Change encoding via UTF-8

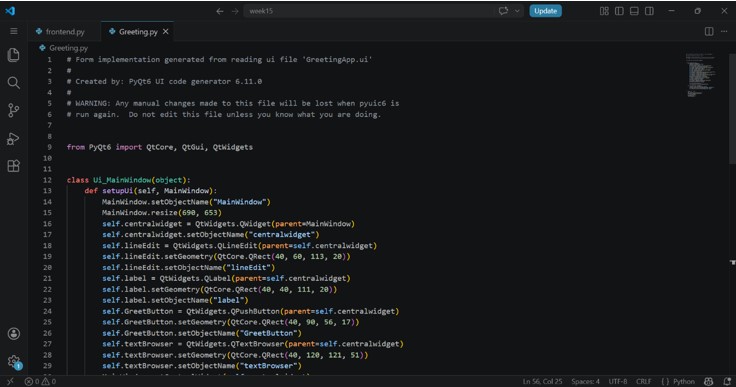point(618,381)
